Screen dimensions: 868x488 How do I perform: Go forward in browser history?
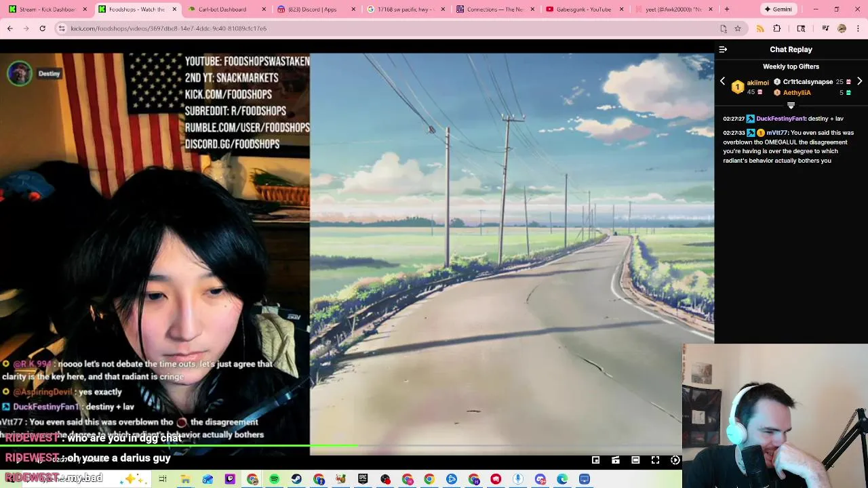26,28
